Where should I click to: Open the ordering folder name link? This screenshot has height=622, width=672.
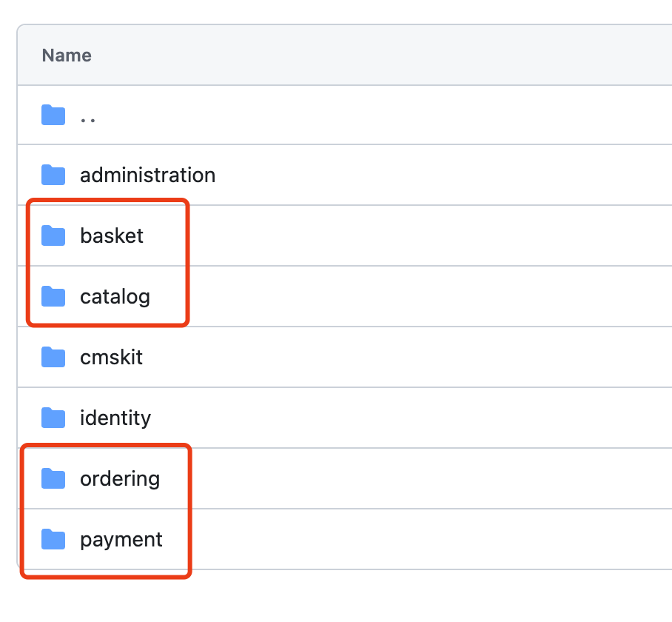[120, 479]
